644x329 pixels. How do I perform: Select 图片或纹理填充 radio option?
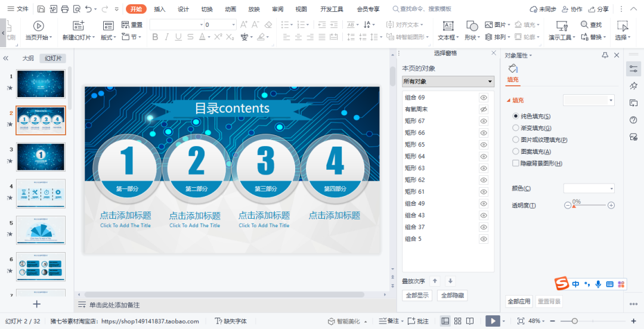(516, 139)
